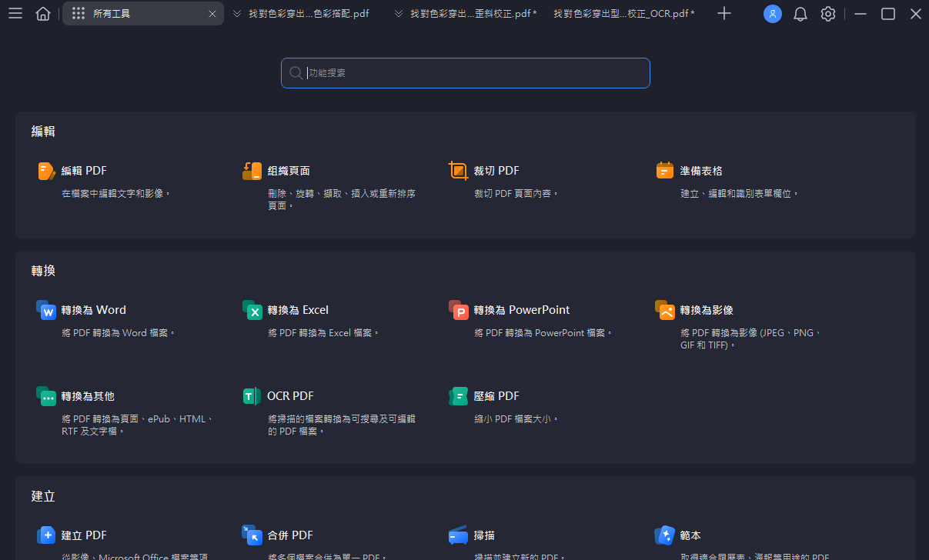Select the 轉換為影像 icon
929x560 pixels.
664,310
